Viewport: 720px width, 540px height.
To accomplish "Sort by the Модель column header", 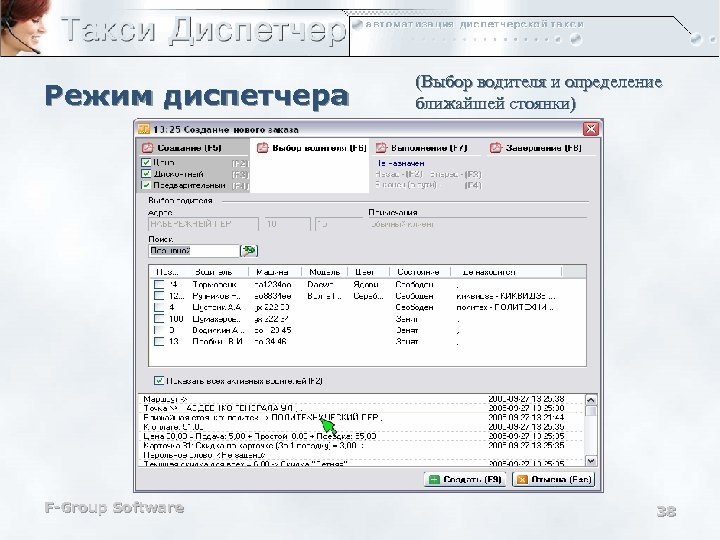I will click(324, 272).
